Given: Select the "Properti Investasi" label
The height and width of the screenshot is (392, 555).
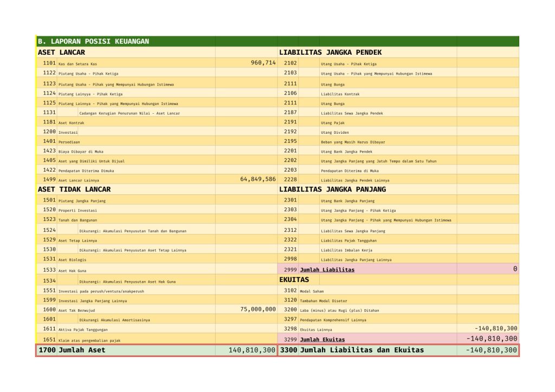Looking at the screenshot, I should click(x=78, y=210).
